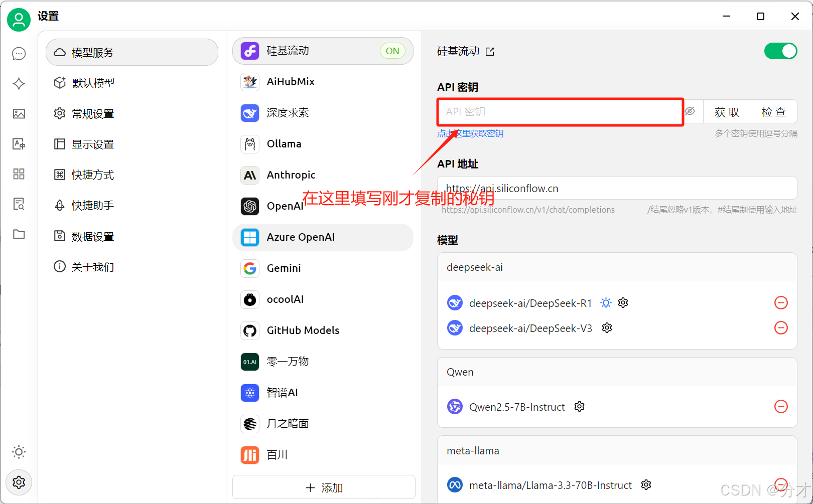
Task: Open the files folder sidebar icon
Action: (19, 234)
